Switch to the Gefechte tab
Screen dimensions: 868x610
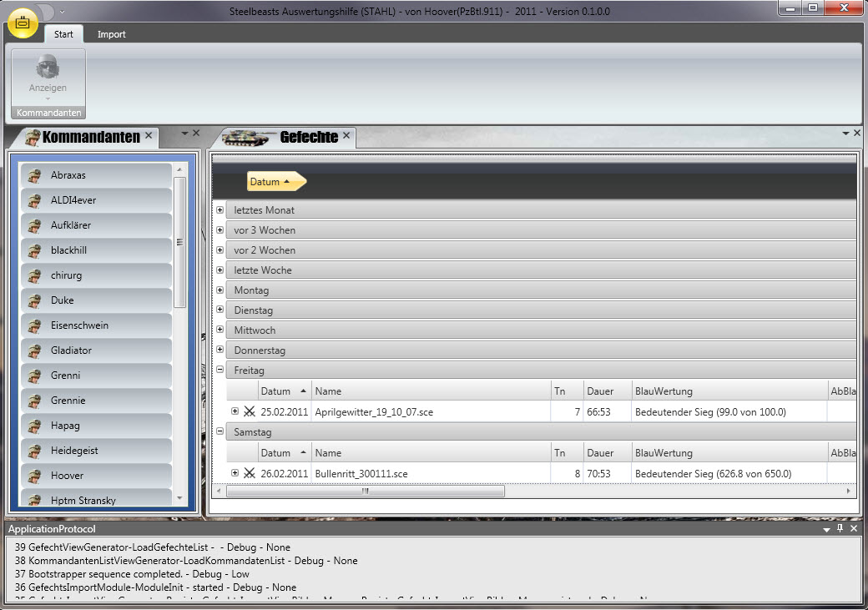tap(308, 137)
